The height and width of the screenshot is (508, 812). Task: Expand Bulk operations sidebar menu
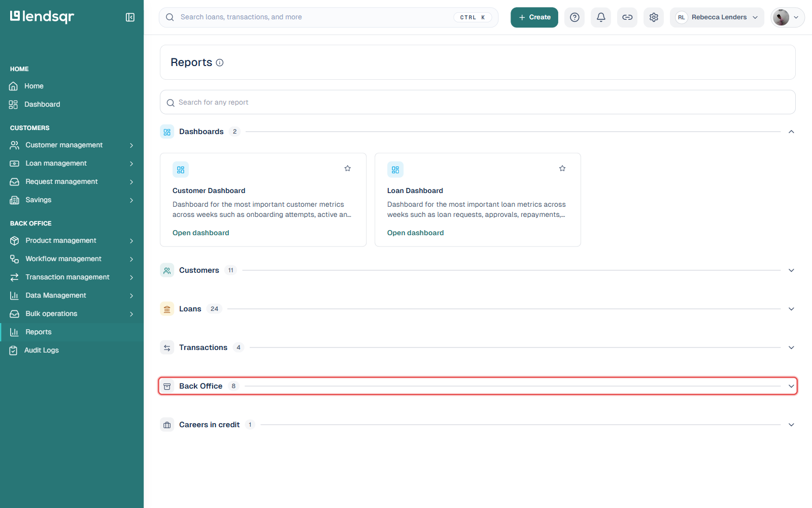point(72,313)
